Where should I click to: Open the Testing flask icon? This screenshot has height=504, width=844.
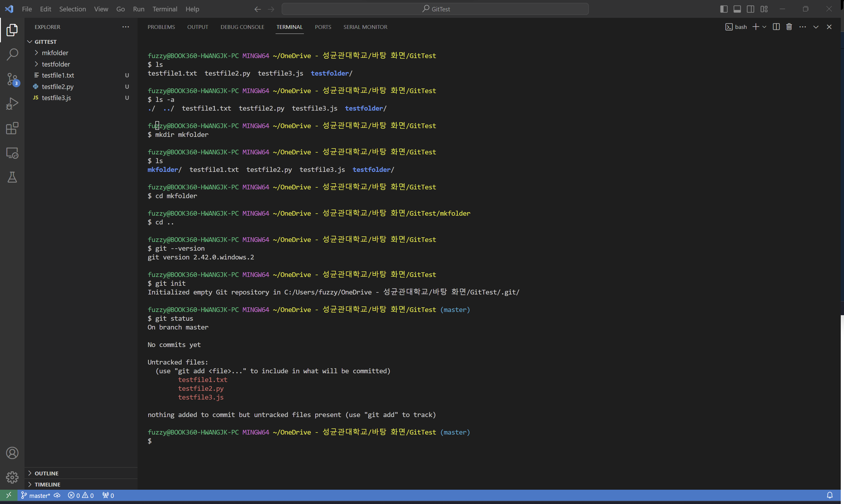click(x=12, y=177)
